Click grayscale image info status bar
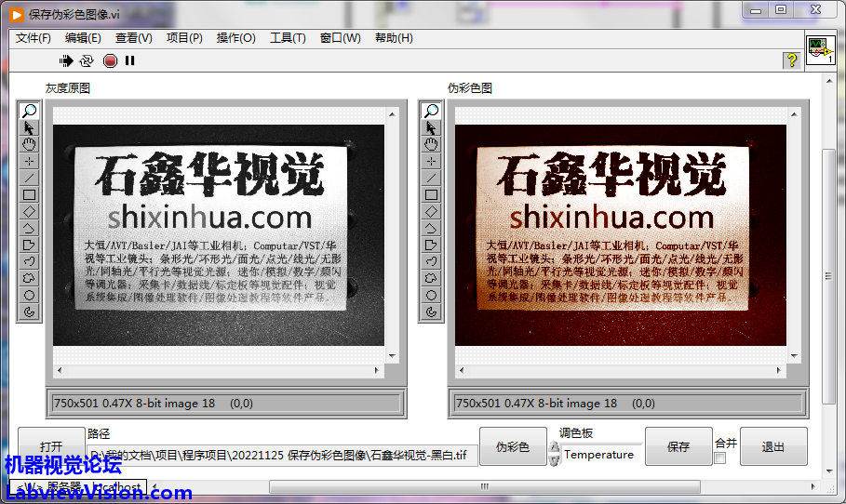The height and width of the screenshot is (504, 846). pos(226,404)
